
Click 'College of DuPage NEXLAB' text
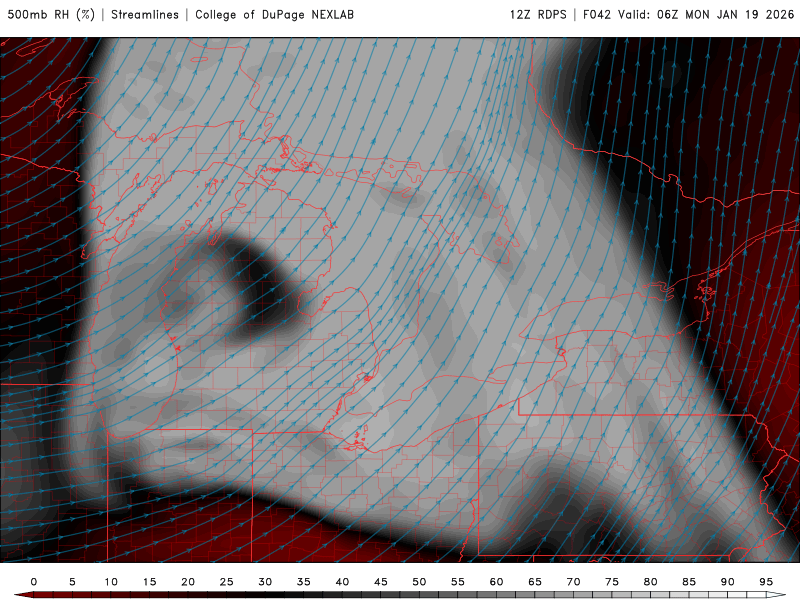pyautogui.click(x=274, y=14)
